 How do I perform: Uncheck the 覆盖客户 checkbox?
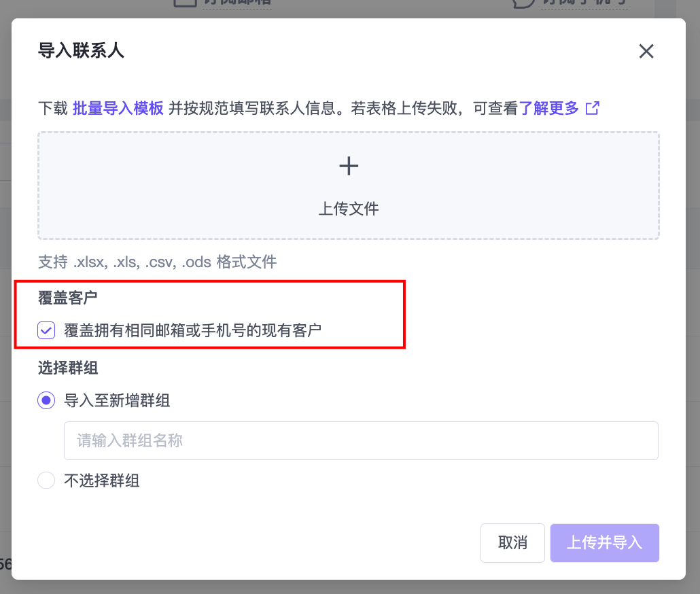(x=46, y=331)
